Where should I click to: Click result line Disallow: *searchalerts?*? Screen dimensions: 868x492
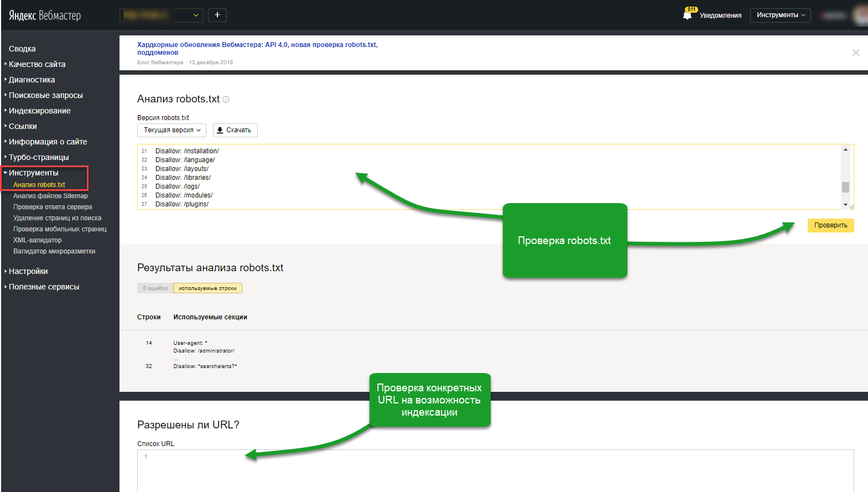pyautogui.click(x=205, y=366)
